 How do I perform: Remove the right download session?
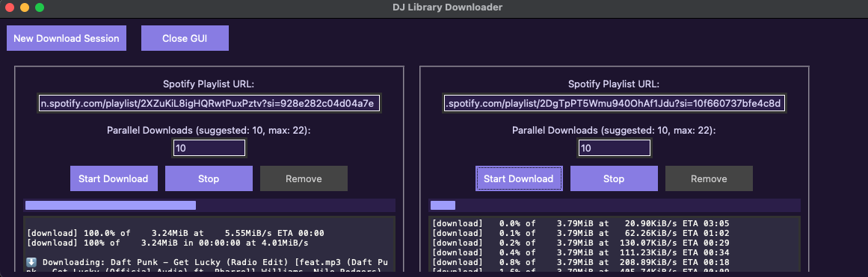click(x=709, y=178)
